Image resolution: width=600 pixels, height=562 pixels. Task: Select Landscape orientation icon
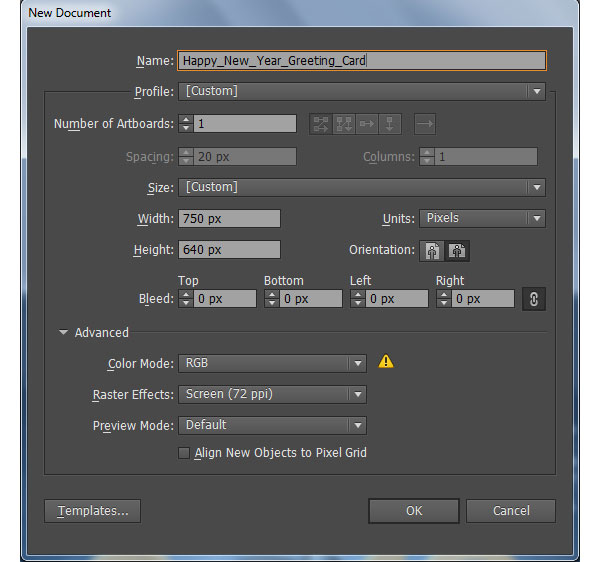pos(457,251)
